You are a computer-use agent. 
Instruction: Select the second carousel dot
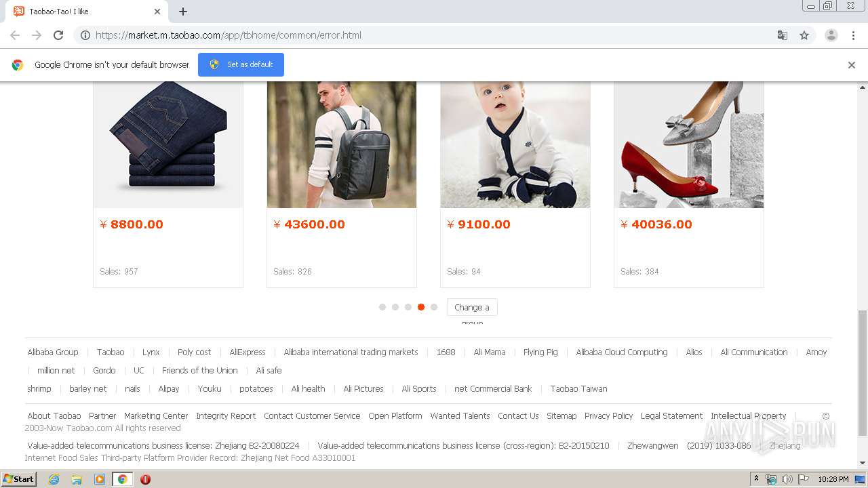(x=395, y=307)
